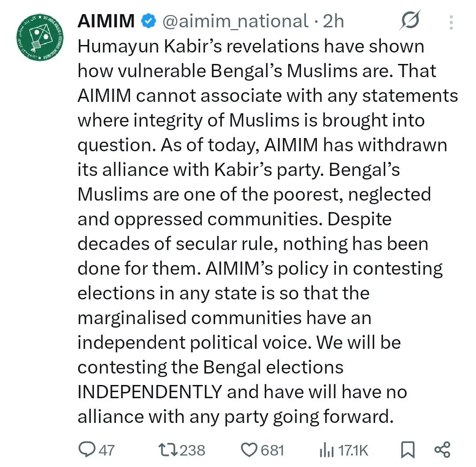Click the 17.1K views count
Screen dimensions: 476x467
click(353, 450)
